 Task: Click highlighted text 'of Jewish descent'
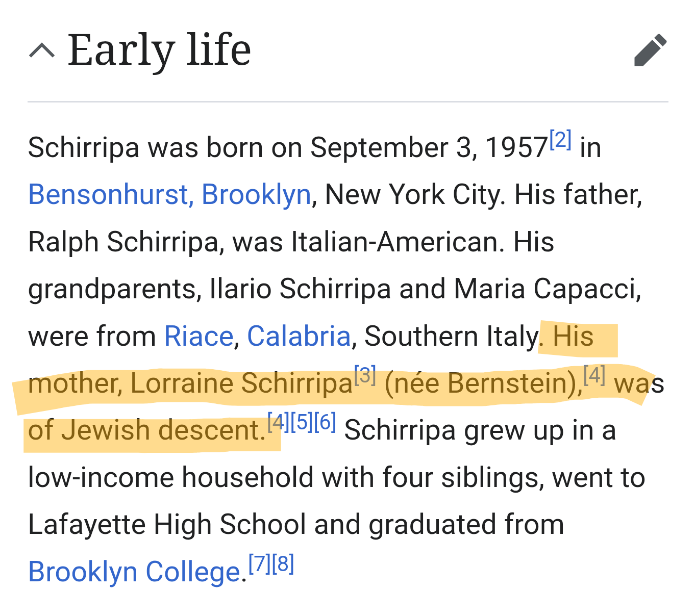click(144, 430)
